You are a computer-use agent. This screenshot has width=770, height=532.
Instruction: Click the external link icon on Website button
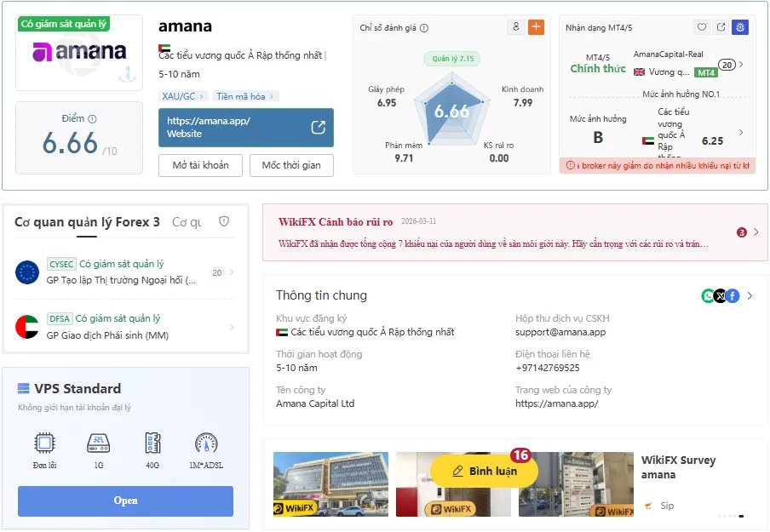pos(319,128)
